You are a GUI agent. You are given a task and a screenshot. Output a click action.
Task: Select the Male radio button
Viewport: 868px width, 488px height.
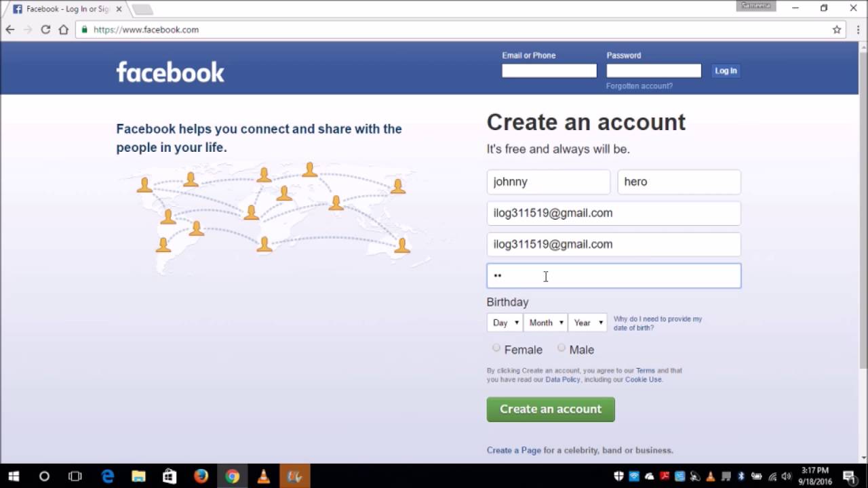coord(561,348)
